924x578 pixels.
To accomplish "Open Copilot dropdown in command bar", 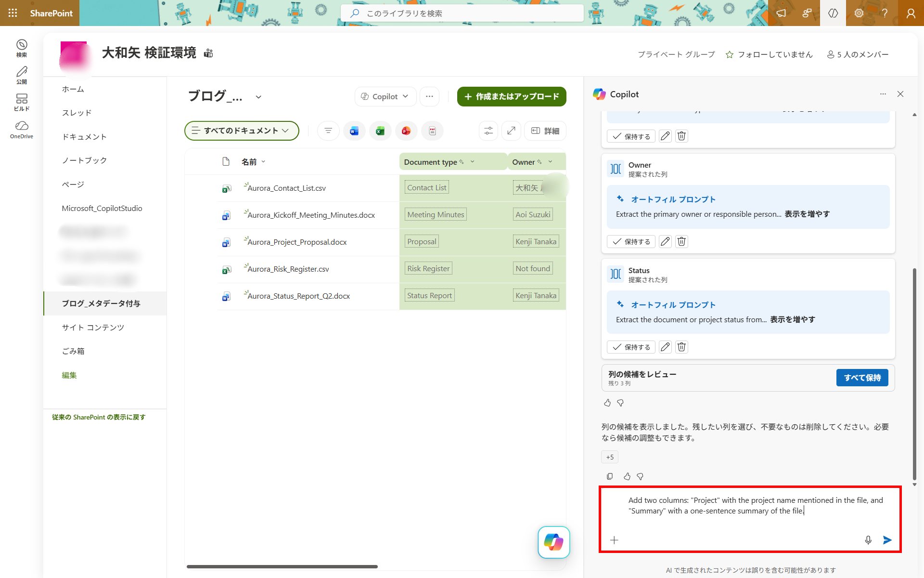I will coord(385,96).
